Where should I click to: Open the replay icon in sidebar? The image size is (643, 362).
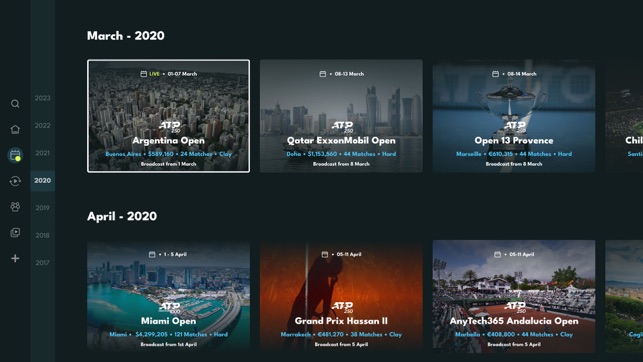click(x=15, y=181)
